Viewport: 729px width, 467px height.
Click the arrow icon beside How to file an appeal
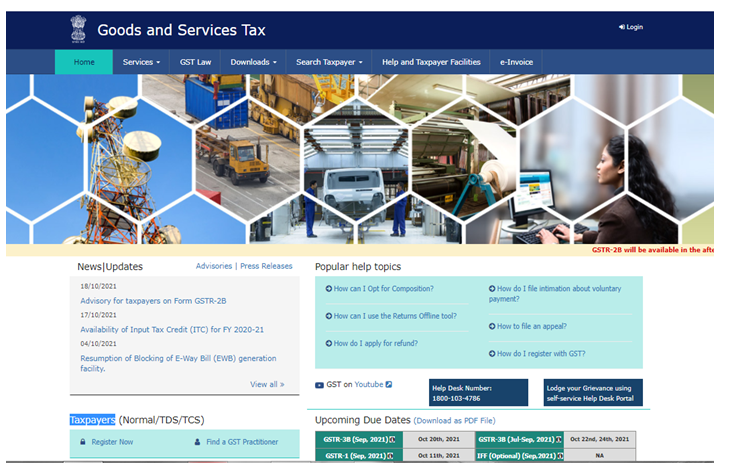tap(491, 326)
